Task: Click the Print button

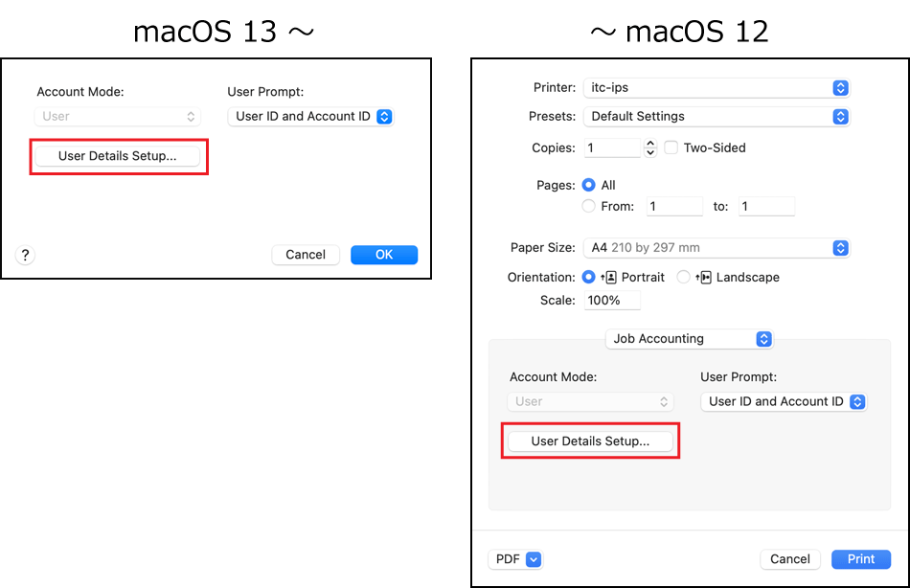Action: point(861,559)
